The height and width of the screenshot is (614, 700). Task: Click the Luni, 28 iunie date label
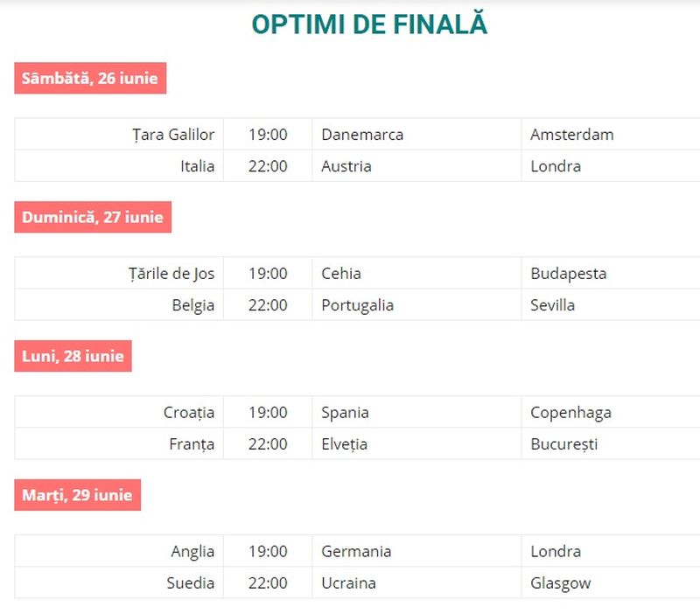(x=73, y=356)
